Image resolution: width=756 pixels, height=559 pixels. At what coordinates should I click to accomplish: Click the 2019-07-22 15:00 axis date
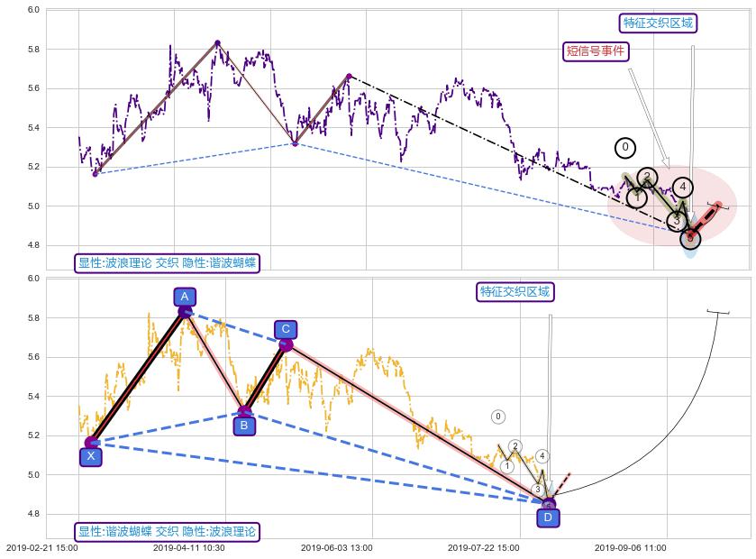pyautogui.click(x=483, y=547)
